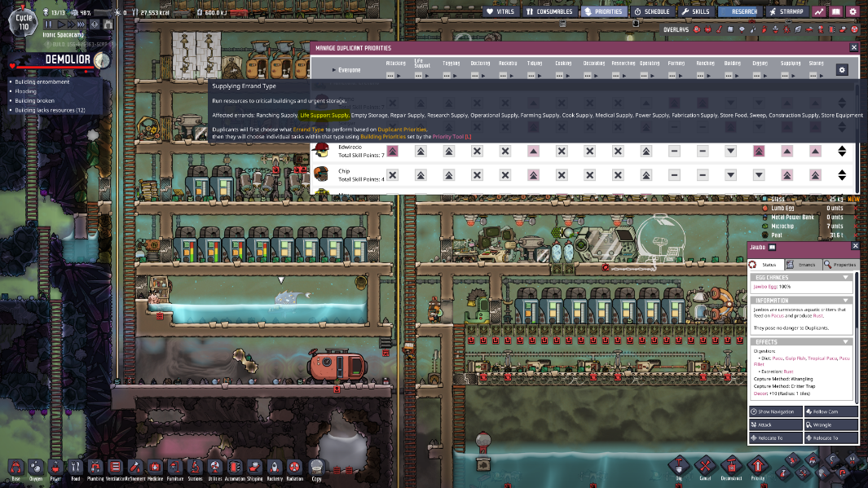Open the Rocketry build category

click(x=275, y=468)
